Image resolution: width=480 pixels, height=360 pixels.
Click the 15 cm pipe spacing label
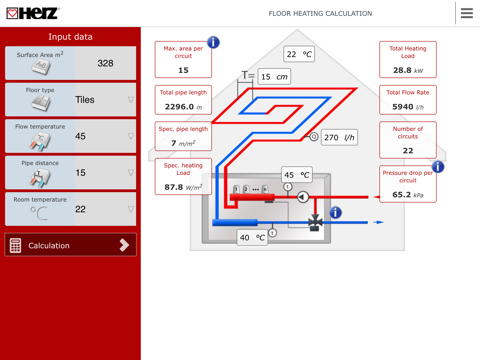(275, 77)
